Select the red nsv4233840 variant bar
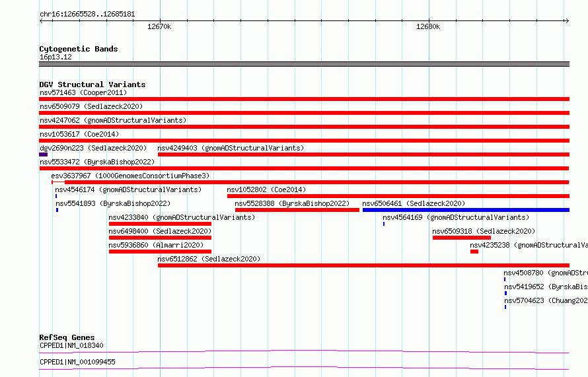588x377 pixels. (x=160, y=224)
